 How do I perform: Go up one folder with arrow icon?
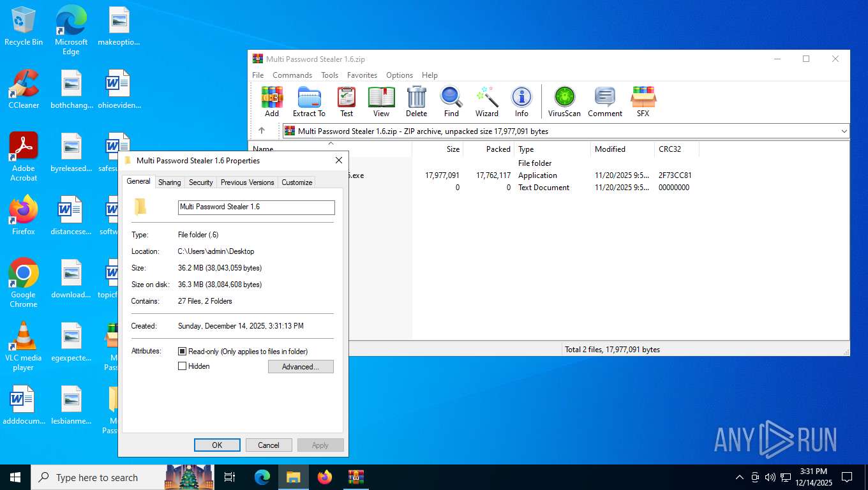[x=262, y=131]
